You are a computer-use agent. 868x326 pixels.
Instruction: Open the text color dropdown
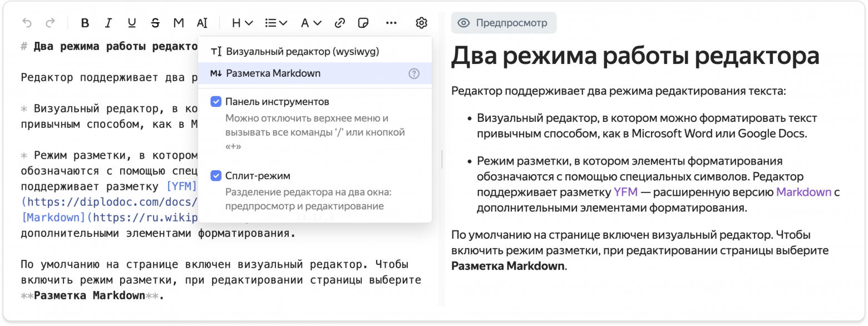(310, 23)
